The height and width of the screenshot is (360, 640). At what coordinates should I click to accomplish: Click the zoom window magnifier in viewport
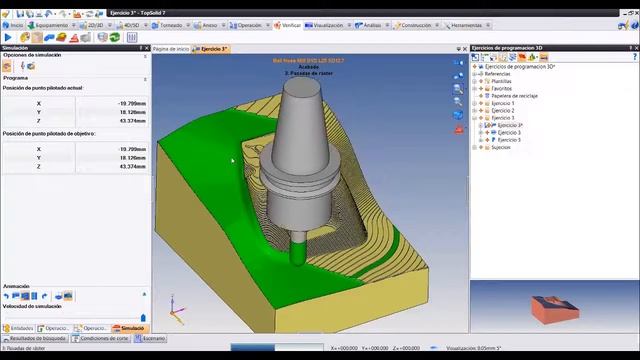pos(458,89)
